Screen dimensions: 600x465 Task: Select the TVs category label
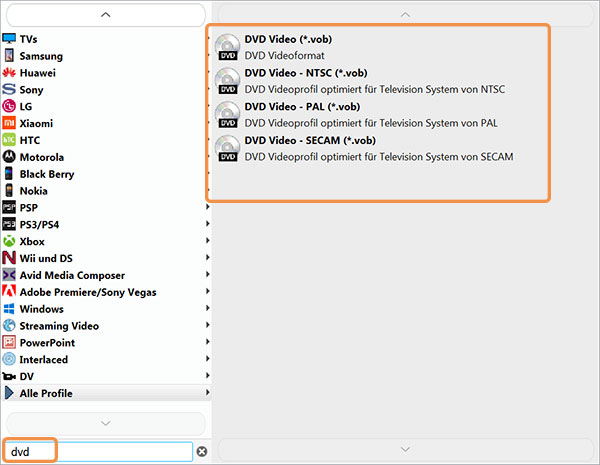click(x=28, y=39)
